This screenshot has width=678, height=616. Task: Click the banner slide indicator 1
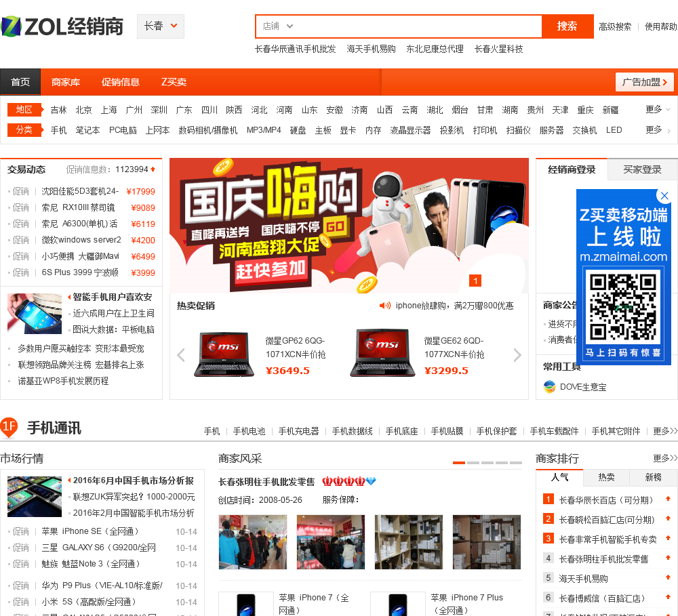coord(475,281)
